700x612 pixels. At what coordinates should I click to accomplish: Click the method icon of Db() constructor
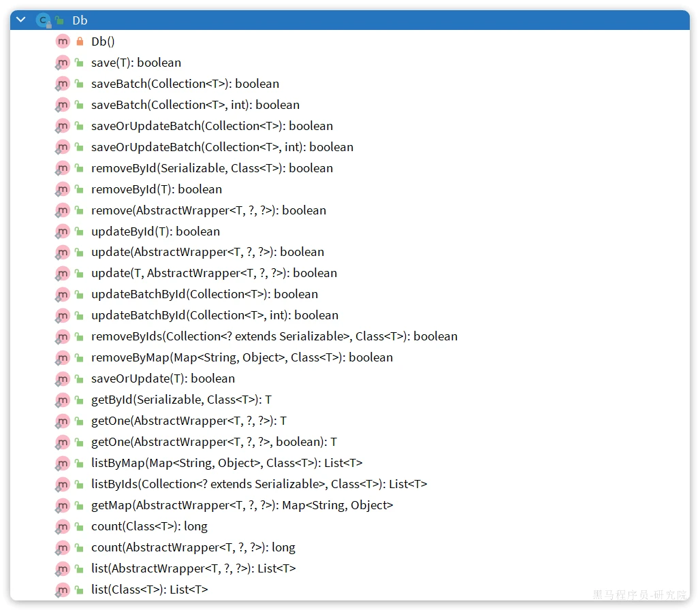63,42
